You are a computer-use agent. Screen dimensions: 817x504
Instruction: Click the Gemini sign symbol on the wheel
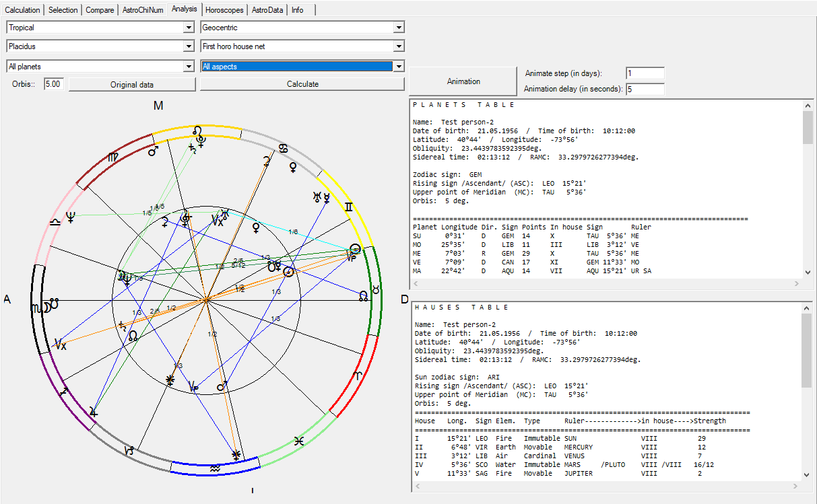348,207
